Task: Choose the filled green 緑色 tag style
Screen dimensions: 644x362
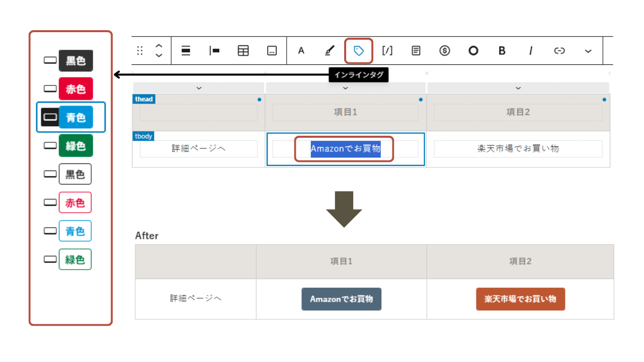Action: (76, 146)
